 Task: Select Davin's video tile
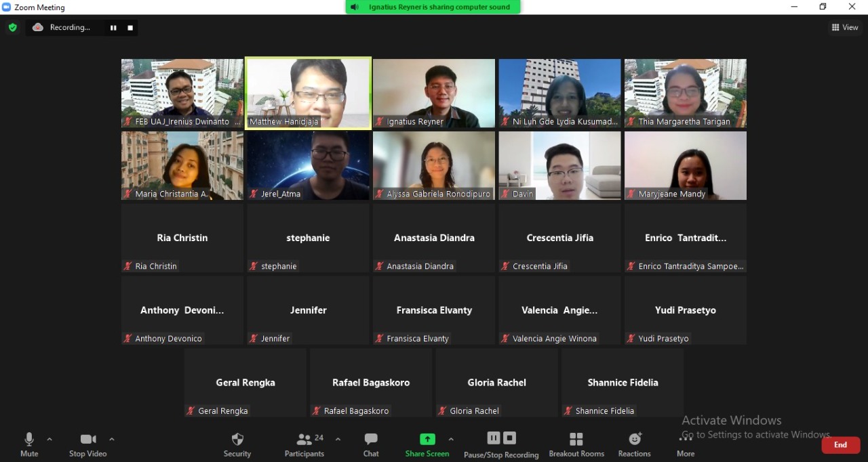pyautogui.click(x=560, y=166)
